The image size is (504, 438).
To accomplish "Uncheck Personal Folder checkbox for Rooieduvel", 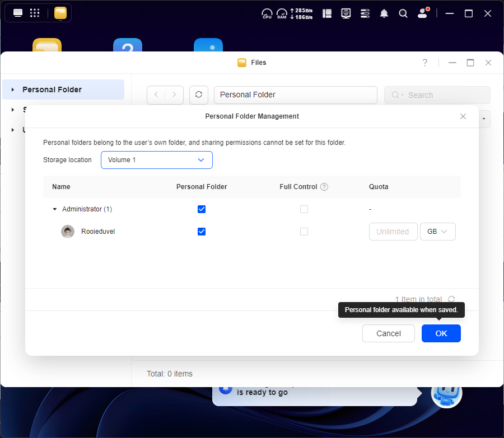I will pyautogui.click(x=202, y=232).
